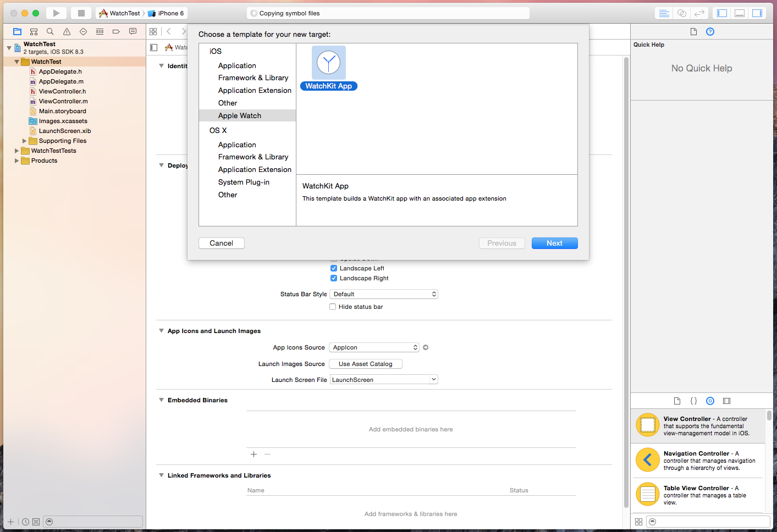777x532 pixels.
Task: Click the Cancel button in the sheet
Action: pyautogui.click(x=222, y=243)
